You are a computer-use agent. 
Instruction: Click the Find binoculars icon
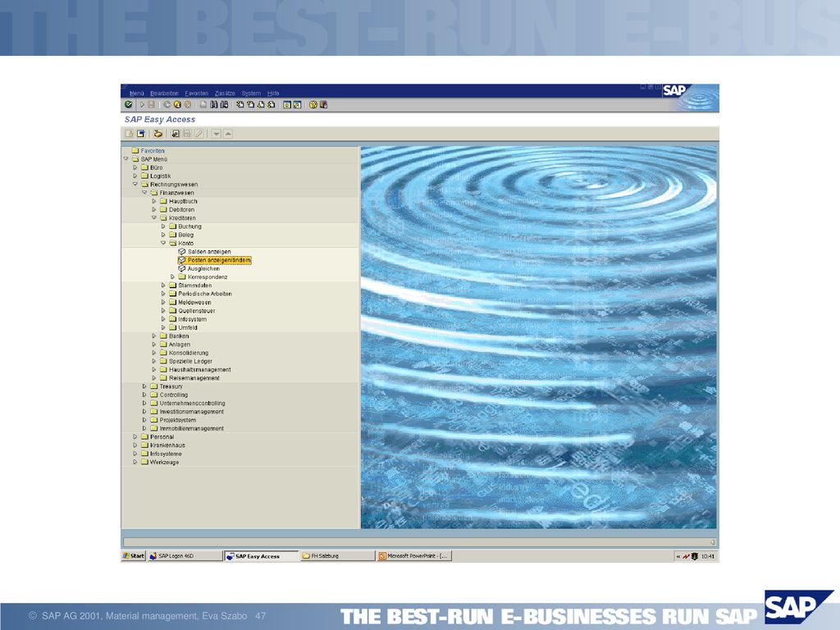click(x=214, y=104)
